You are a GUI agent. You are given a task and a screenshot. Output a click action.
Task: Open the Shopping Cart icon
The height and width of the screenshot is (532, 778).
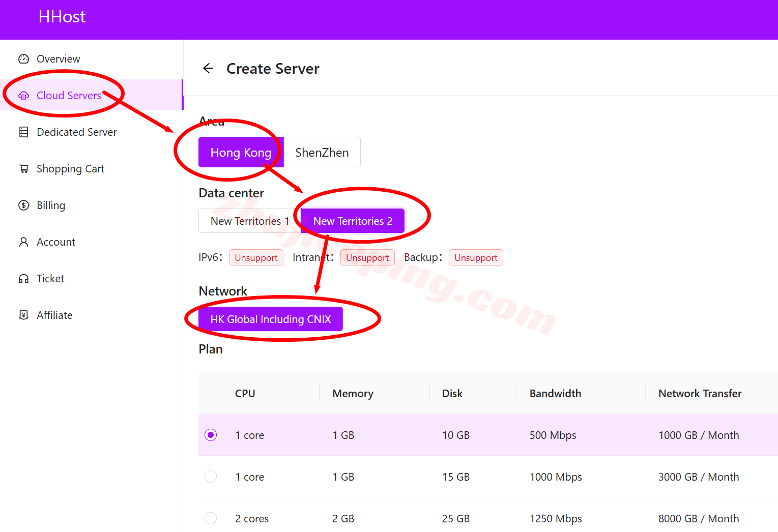(x=23, y=168)
